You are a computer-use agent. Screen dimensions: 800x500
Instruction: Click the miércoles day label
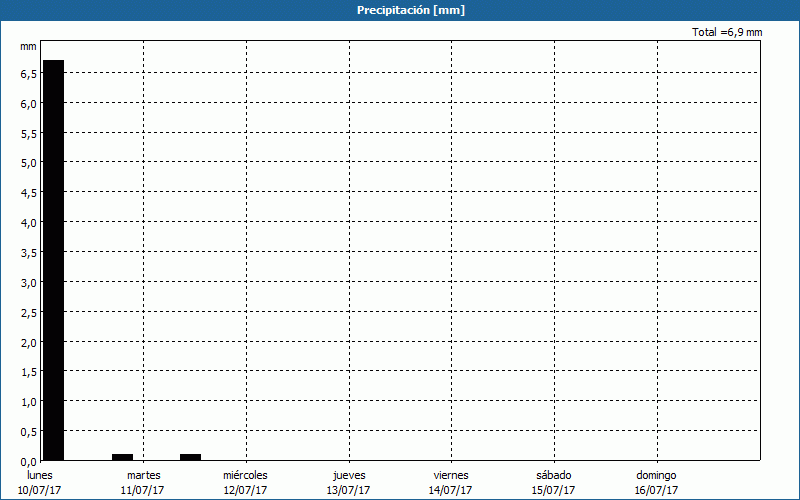245,475
